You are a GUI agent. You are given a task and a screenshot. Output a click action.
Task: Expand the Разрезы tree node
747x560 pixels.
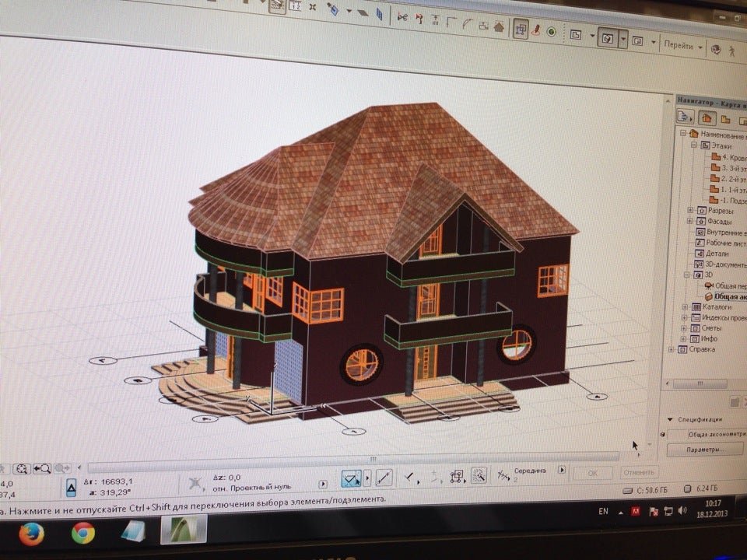(x=690, y=210)
